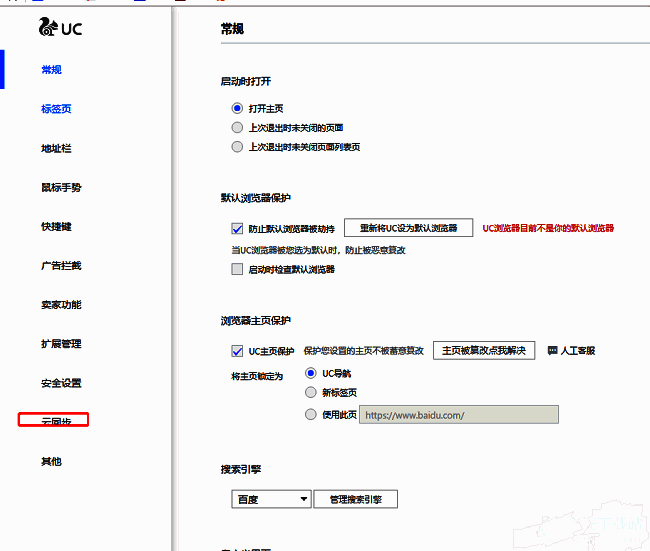Click 重新将UC设为默认浏览器 button
The height and width of the screenshot is (551, 650).
coord(408,228)
